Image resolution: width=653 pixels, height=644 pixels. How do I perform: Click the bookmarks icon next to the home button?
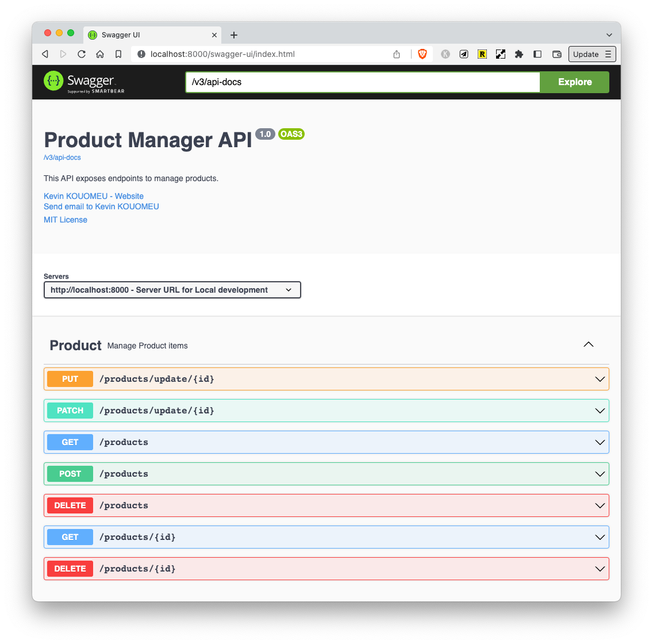coord(118,53)
